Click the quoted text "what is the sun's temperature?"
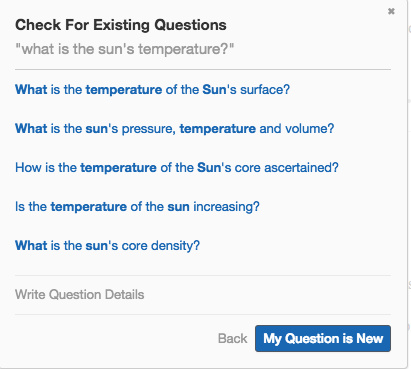This screenshot has height=369, width=411. (125, 49)
